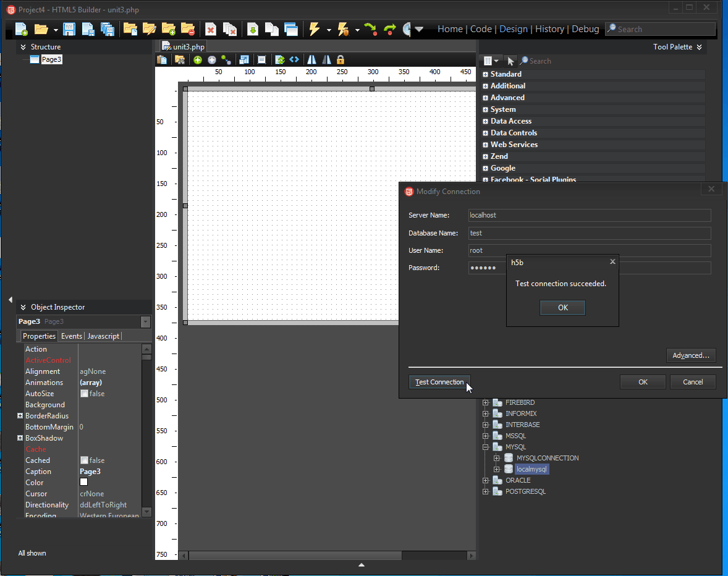Click the Test Connection button
Screen dimensions: 728x576
[x=439, y=382]
